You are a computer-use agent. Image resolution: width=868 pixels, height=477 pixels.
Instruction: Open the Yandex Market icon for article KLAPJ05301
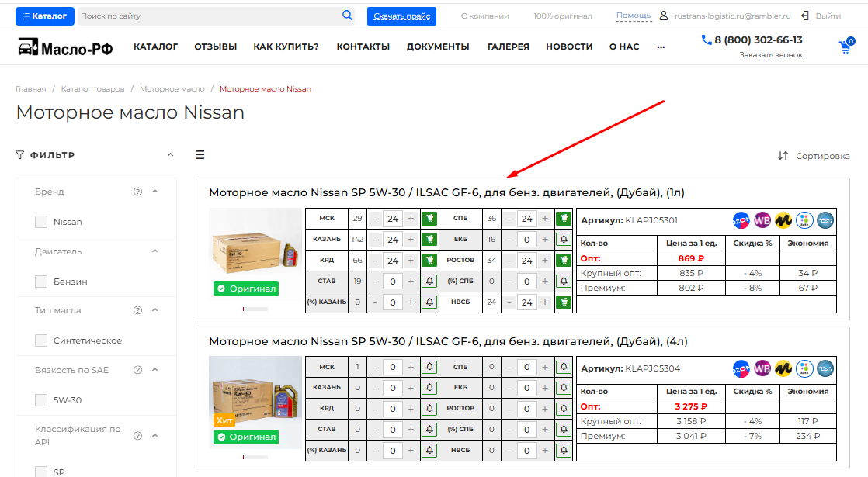tap(783, 220)
